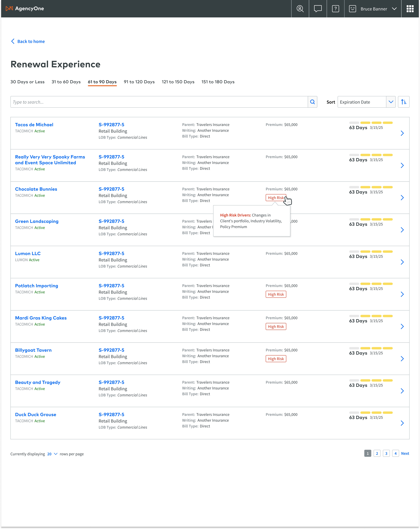
Task: Expand the Expiration Date sort dropdown
Action: coord(391,102)
